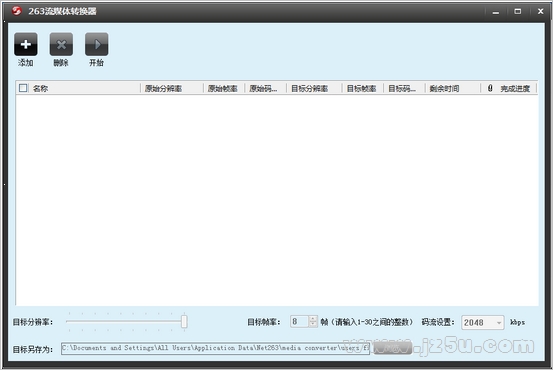Screen dimensions: 553x370
Task: Click the 目标分辨率 column header
Action: [x=314, y=88]
